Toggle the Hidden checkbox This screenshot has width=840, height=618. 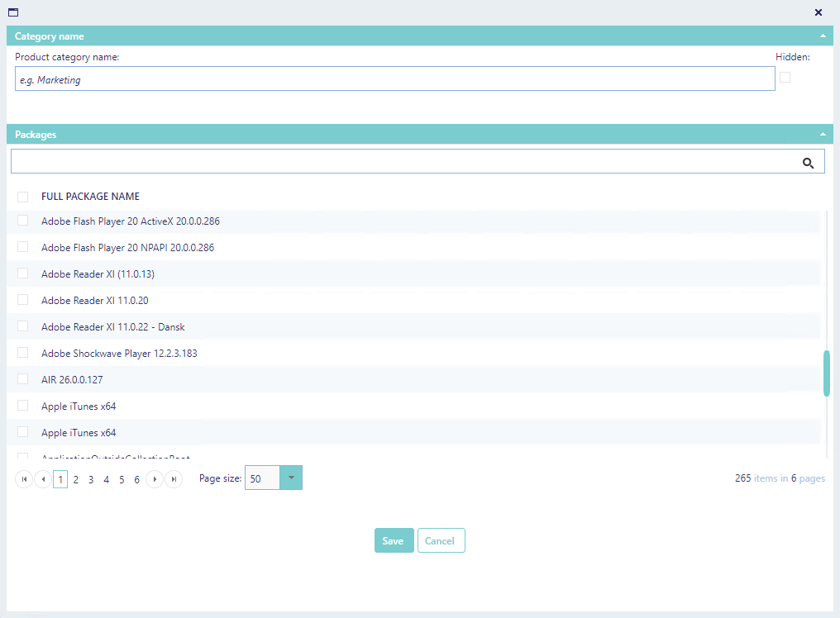coord(785,78)
